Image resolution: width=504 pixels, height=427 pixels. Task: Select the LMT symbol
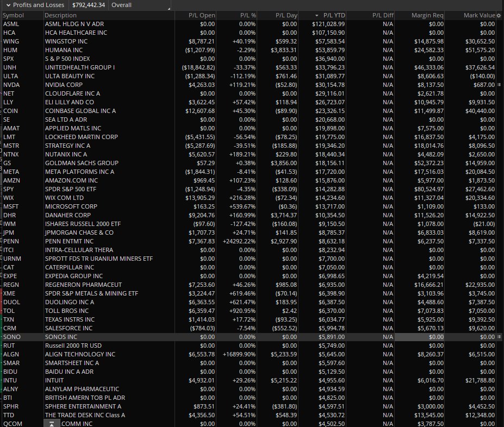tap(9, 137)
